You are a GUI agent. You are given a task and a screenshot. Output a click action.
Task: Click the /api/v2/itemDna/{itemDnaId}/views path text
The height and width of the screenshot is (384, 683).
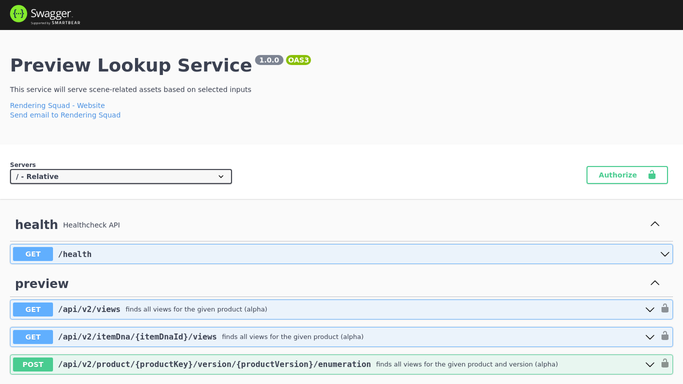(x=137, y=337)
